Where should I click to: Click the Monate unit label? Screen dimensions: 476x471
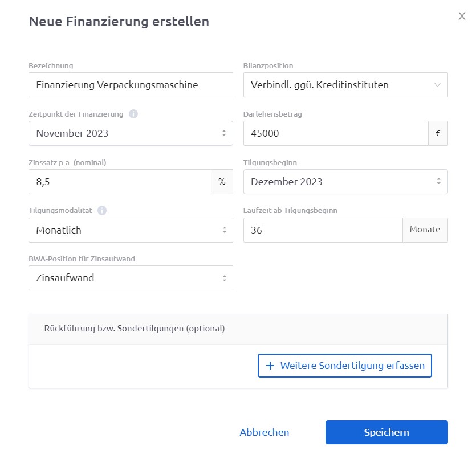coord(425,230)
